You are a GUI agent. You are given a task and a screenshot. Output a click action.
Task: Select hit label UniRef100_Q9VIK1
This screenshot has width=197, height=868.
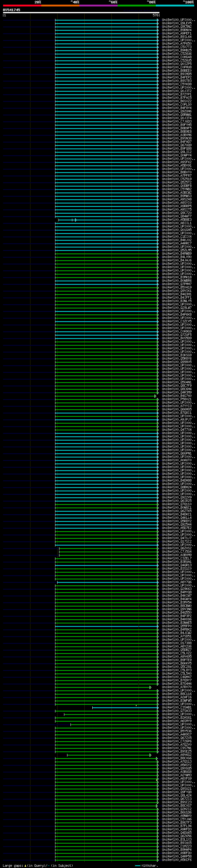pos(177,291)
